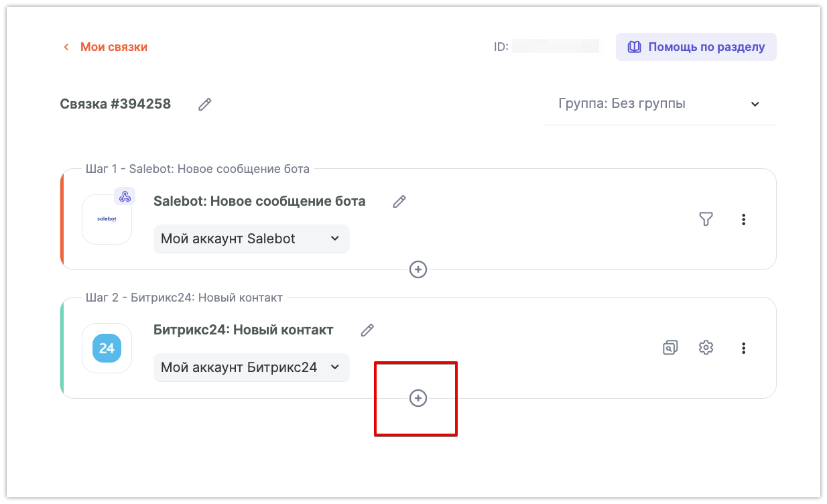Screen dimensions: 827x504
Task: Click the Битрикс24: Новый контакт step title
Action: (243, 330)
